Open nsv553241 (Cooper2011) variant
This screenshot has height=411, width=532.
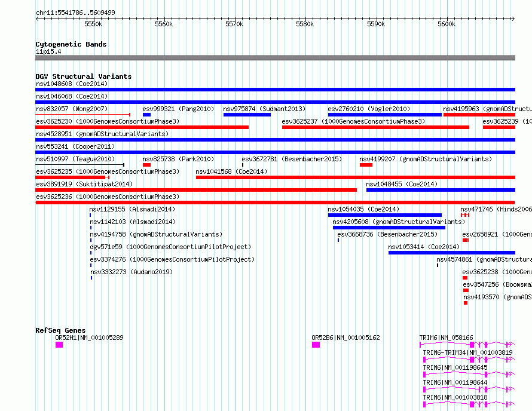click(x=275, y=152)
